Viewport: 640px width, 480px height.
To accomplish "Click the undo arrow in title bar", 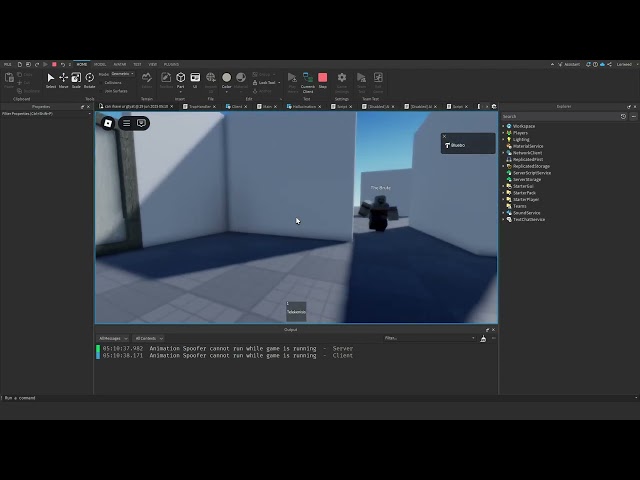I will click(63, 64).
